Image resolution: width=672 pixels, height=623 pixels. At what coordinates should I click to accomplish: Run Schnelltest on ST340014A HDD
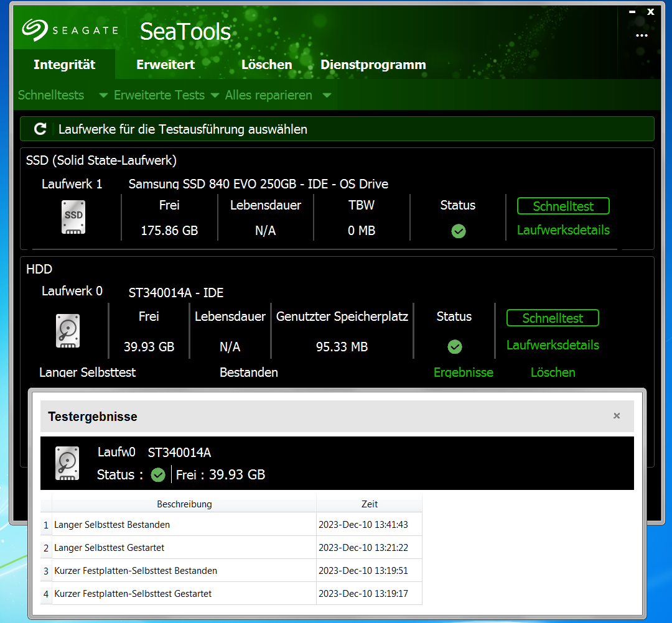point(553,318)
